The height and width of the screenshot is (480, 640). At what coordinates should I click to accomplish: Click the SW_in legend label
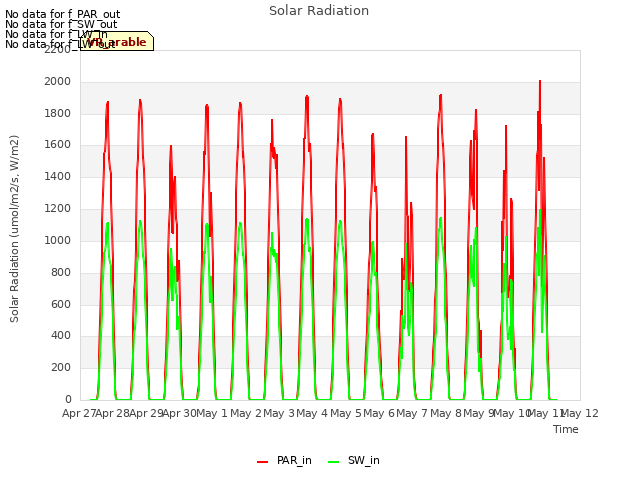tap(364, 460)
